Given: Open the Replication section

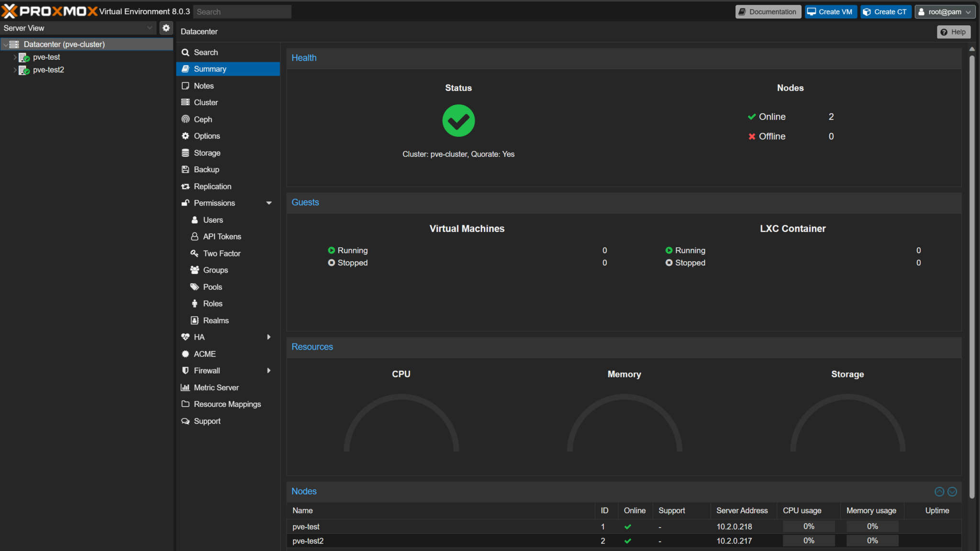Looking at the screenshot, I should tap(228, 187).
